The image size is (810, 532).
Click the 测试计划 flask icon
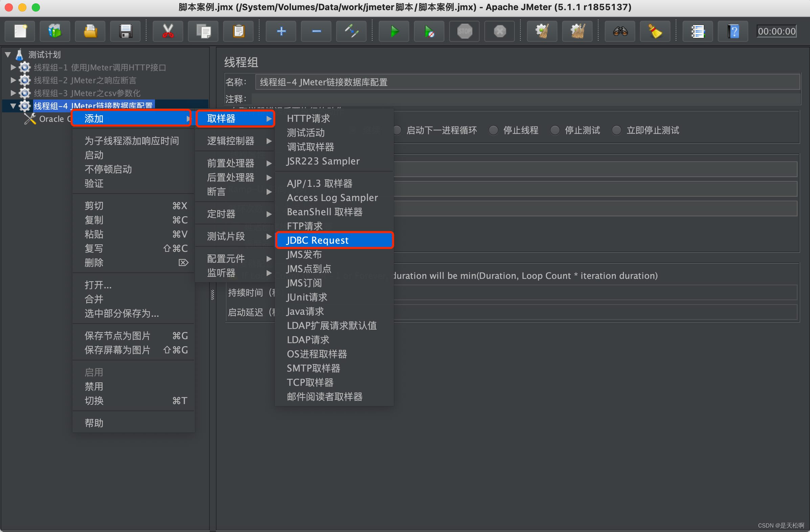click(x=19, y=54)
